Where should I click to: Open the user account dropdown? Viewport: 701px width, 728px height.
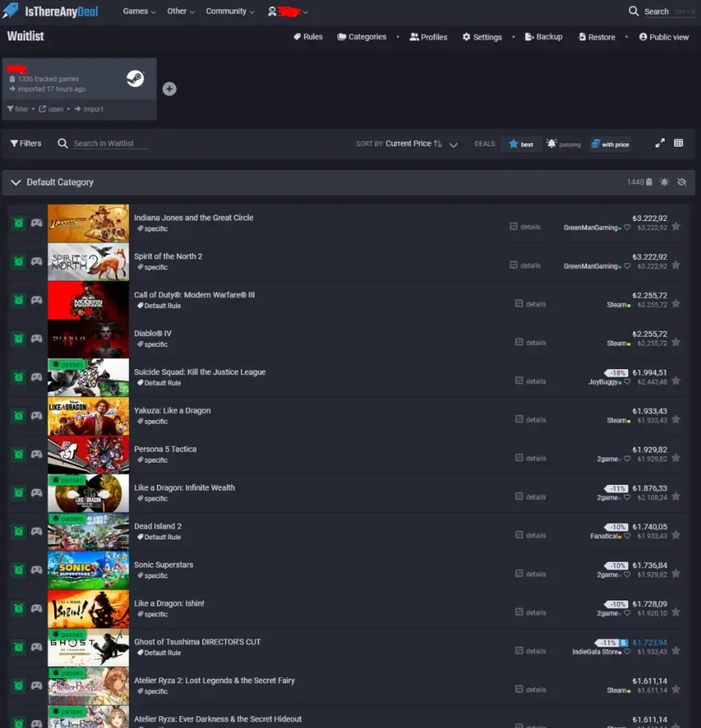288,12
